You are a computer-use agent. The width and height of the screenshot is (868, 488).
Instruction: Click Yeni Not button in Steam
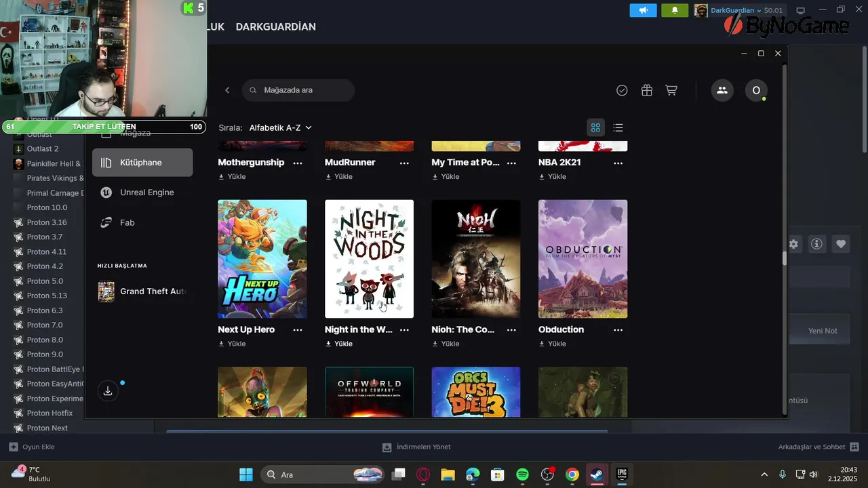coord(823,331)
